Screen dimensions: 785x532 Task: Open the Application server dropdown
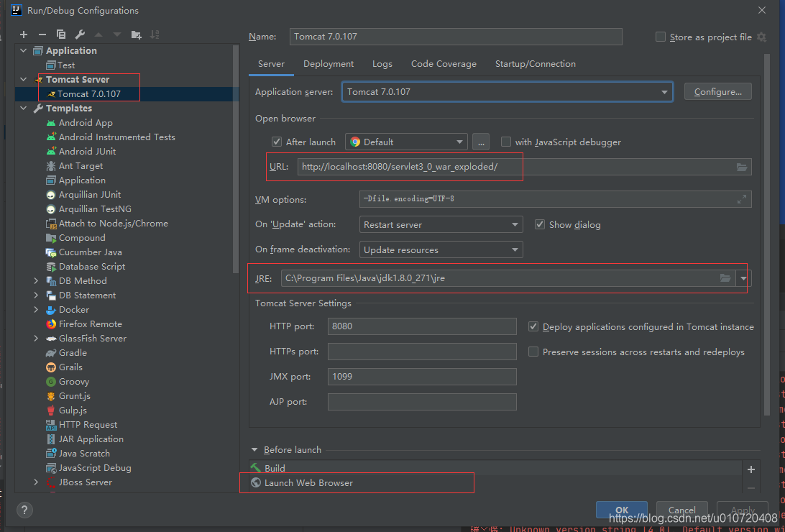[664, 91]
